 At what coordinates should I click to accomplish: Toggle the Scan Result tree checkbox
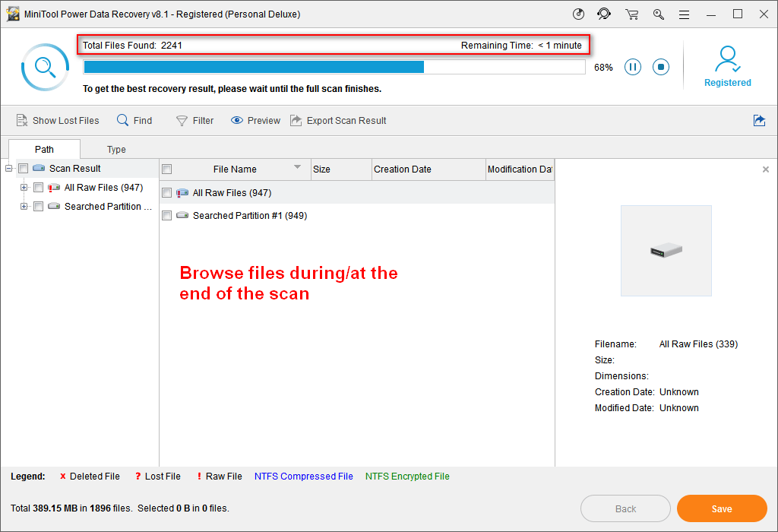[x=24, y=168]
